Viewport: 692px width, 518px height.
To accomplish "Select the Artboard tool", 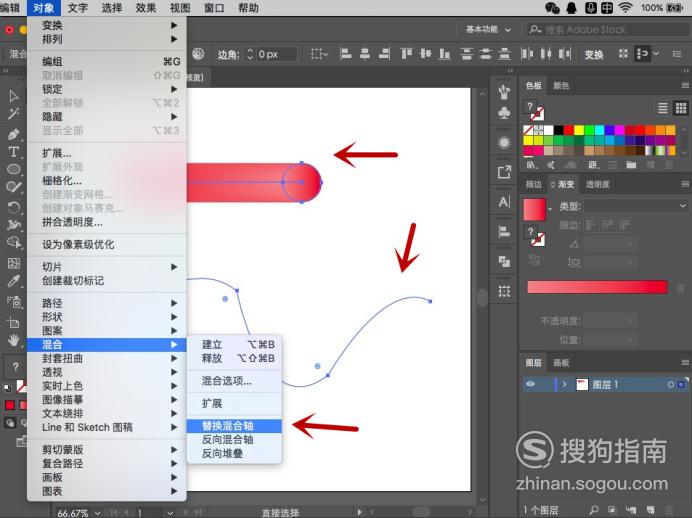I will (14, 322).
